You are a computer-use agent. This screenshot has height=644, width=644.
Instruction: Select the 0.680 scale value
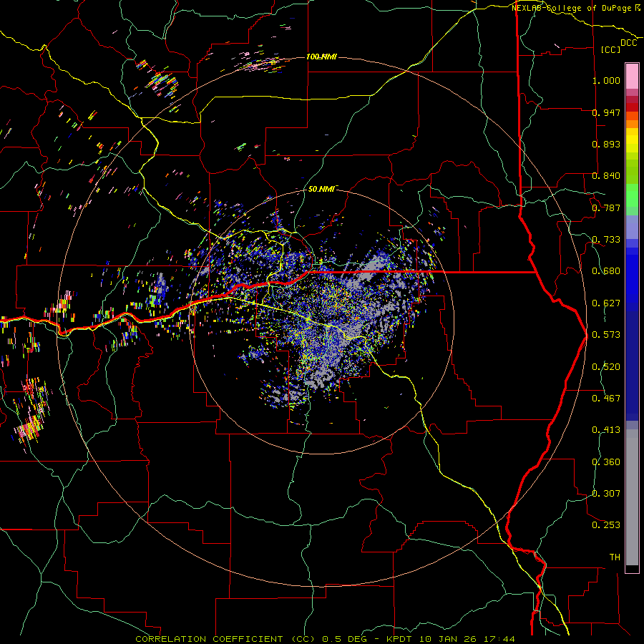click(606, 271)
